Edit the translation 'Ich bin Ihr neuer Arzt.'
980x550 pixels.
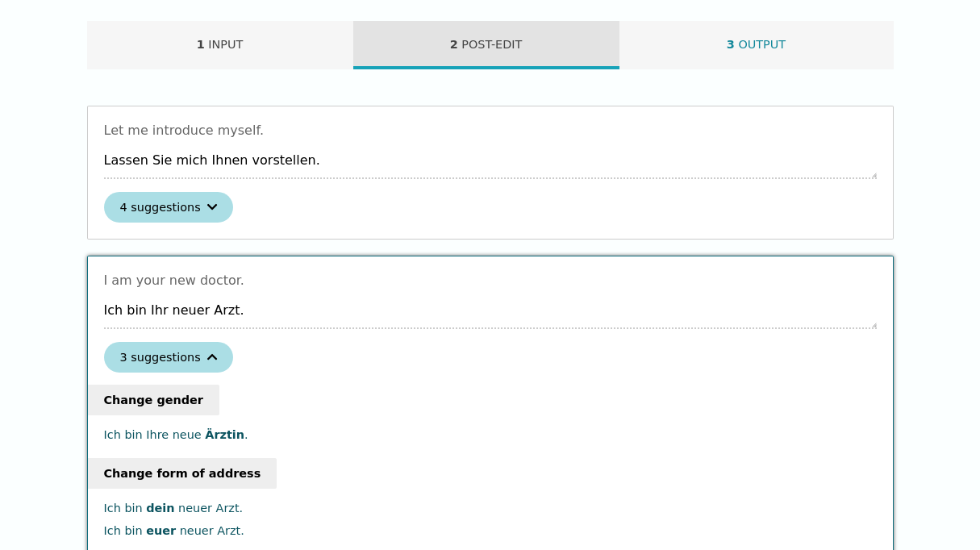490,310
